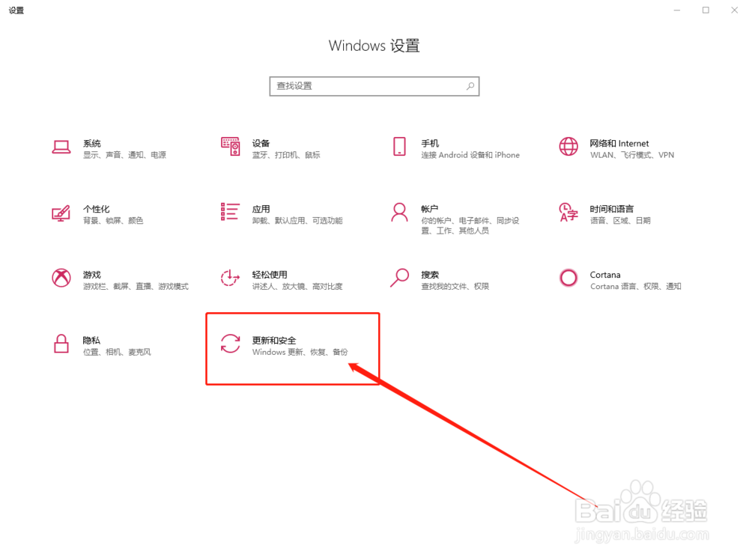The image size is (749, 560).
Task: Open the 网络和 Internet text link
Action: pyautogui.click(x=619, y=143)
